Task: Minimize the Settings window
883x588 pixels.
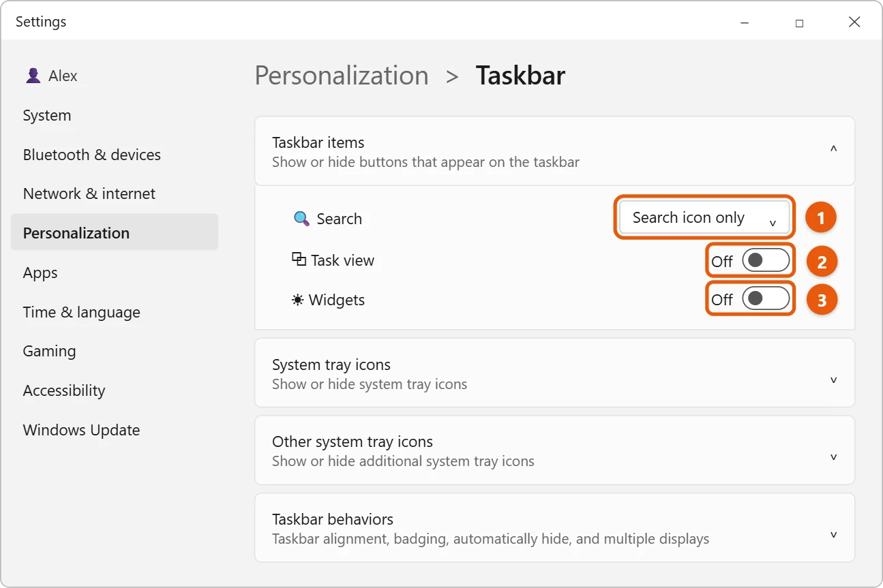Action: [x=744, y=22]
